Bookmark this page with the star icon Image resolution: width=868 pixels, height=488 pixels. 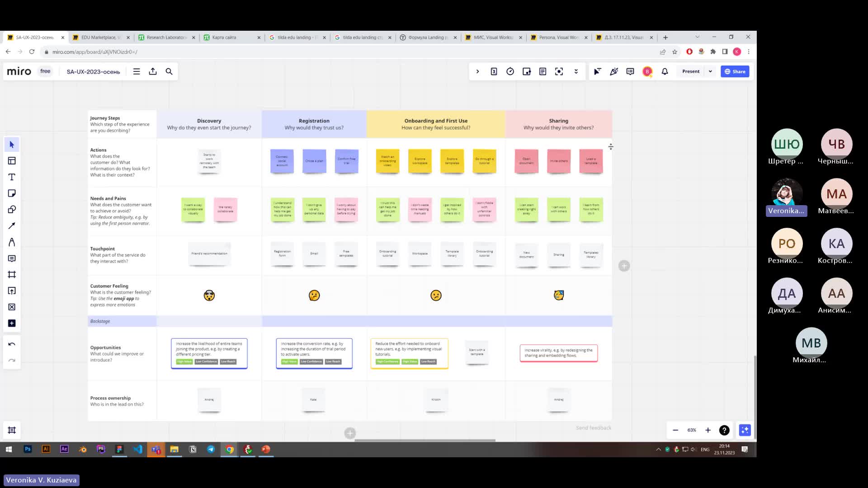point(675,52)
